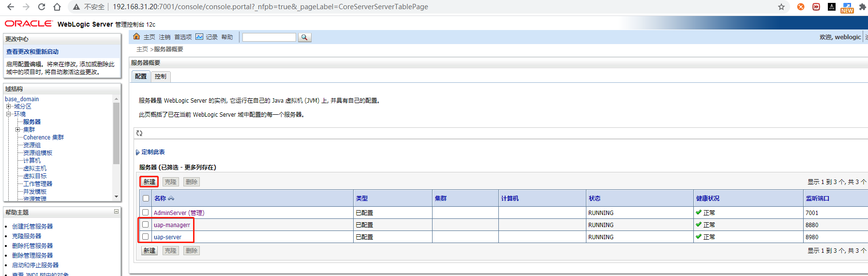This screenshot has width=868, height=276.
Task: Open 帮助 help menu
Action: [227, 37]
